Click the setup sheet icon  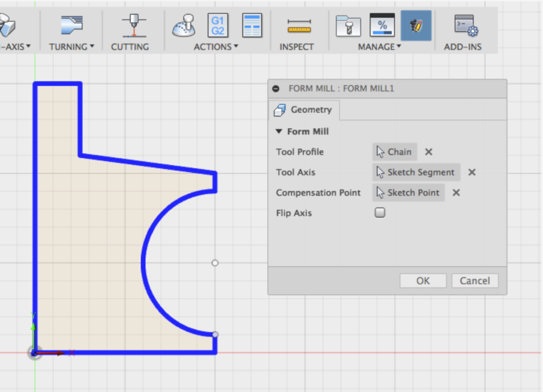tap(252, 25)
